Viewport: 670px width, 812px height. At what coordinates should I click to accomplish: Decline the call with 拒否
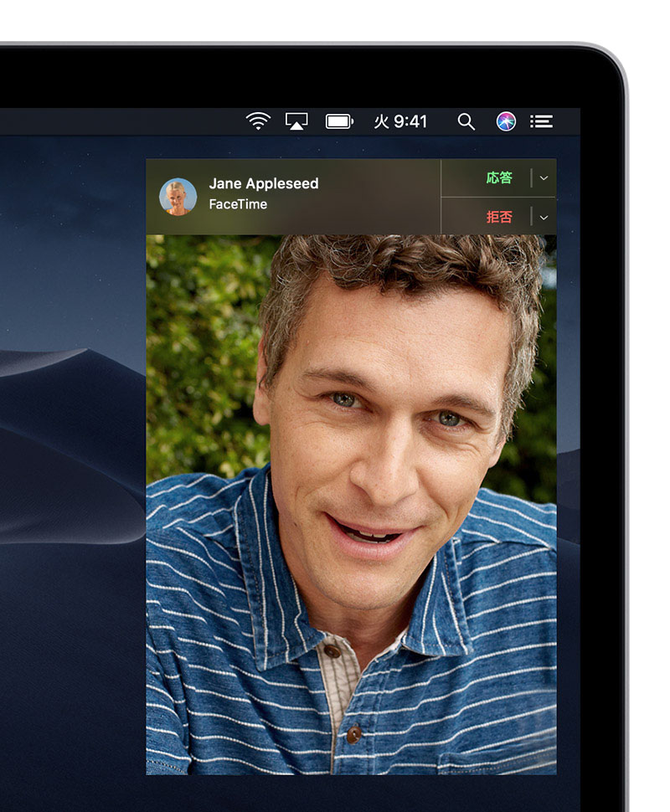[x=499, y=217]
